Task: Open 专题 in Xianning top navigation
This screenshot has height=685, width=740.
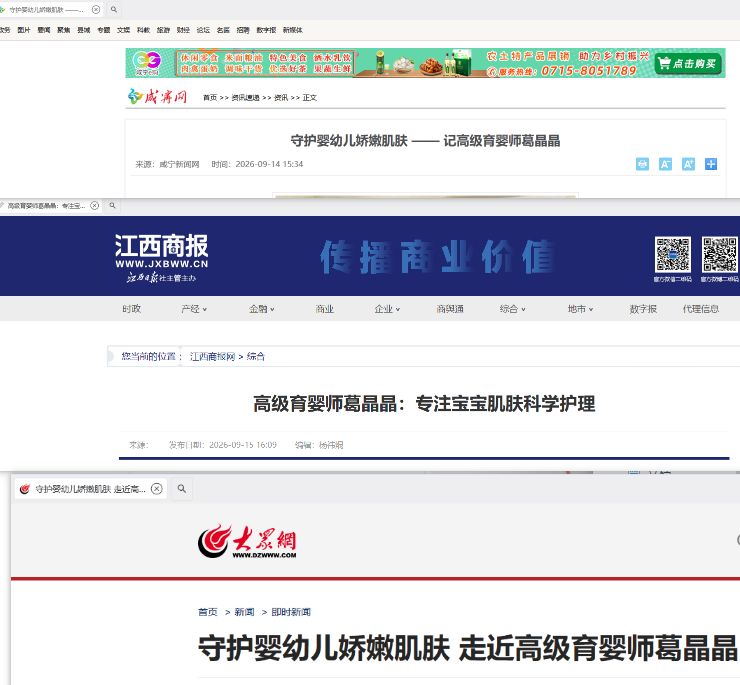Action: [x=103, y=30]
